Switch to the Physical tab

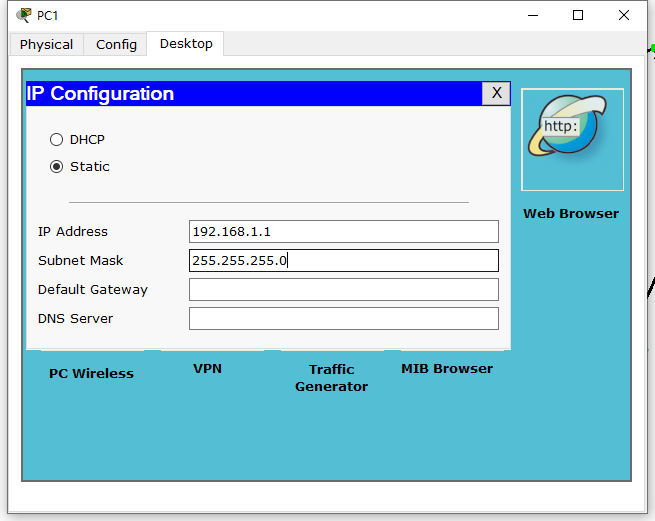tap(46, 44)
